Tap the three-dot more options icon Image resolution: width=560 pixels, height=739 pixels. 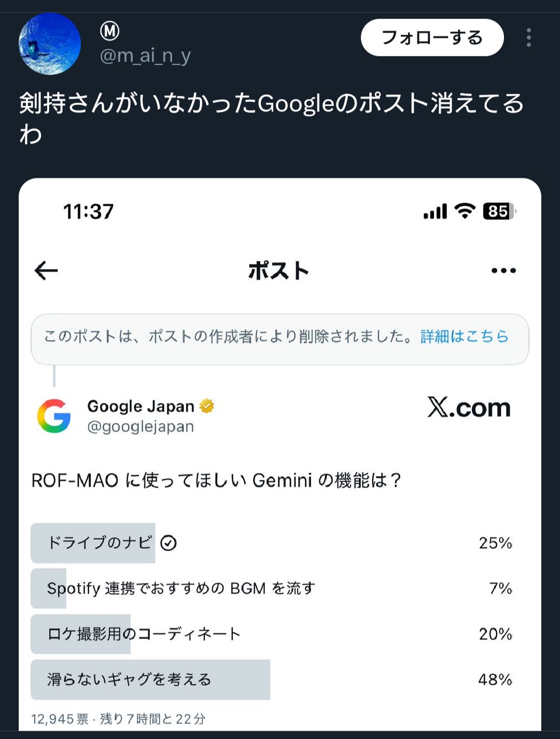tap(528, 38)
